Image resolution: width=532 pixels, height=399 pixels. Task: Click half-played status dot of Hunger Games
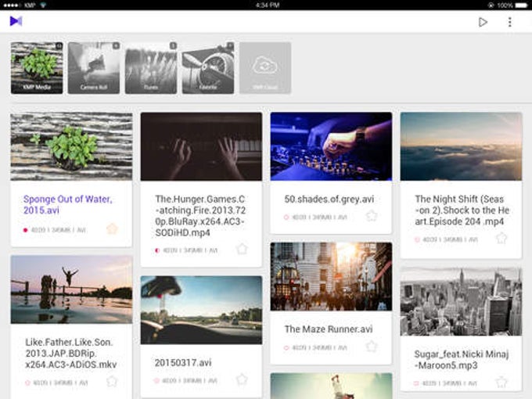point(157,250)
